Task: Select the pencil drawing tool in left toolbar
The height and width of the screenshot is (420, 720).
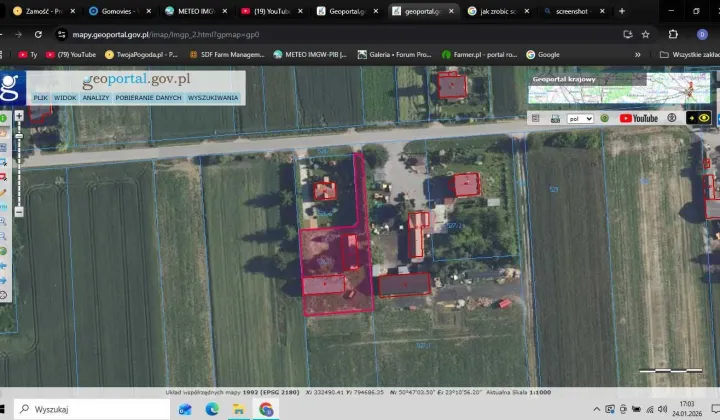Action: click(4, 191)
